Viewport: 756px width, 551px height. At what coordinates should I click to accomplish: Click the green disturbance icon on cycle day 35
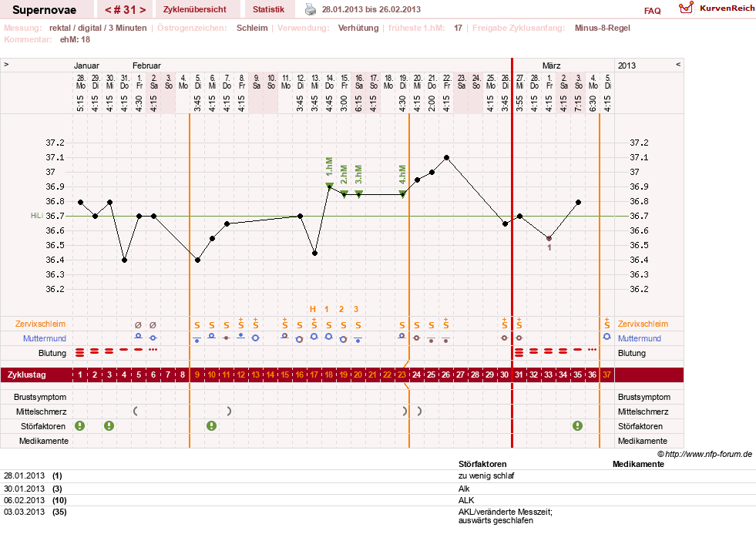tap(578, 425)
